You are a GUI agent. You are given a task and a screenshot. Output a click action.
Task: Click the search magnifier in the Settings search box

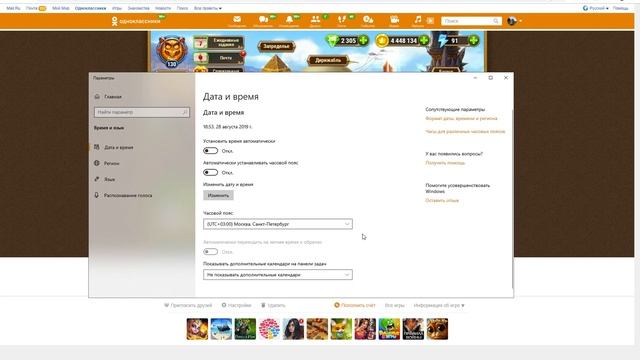coord(184,112)
